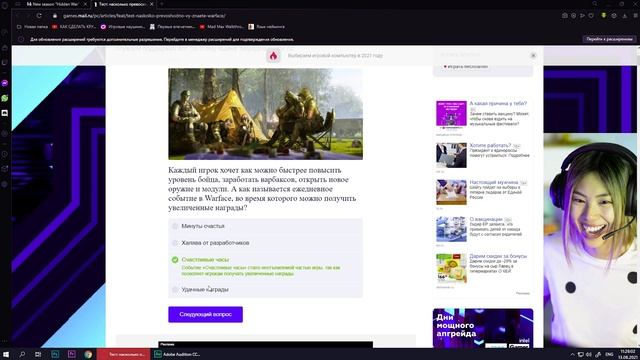Click the 'Дни мощного апгрейда' banner
The width and height of the screenshot is (640, 360).
pos(483,328)
